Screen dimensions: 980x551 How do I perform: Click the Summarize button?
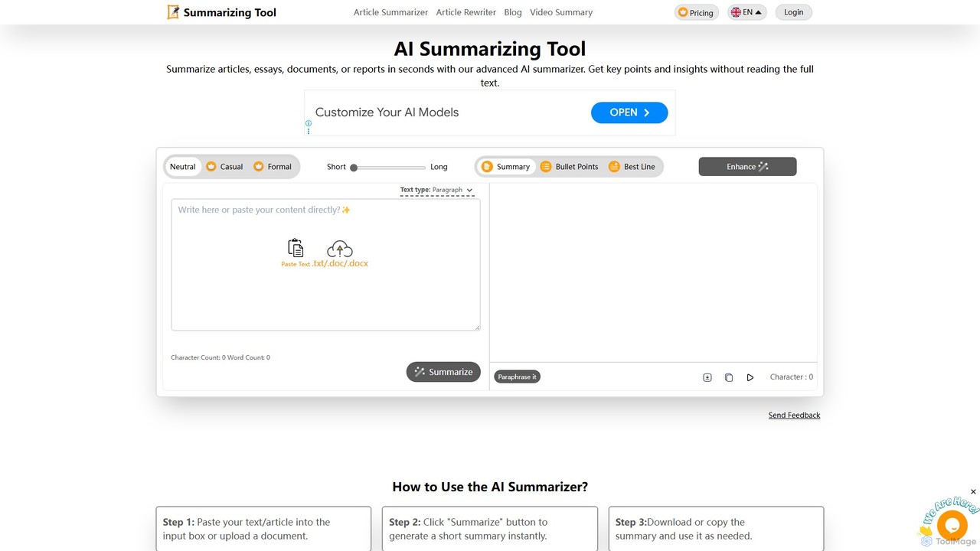[443, 372]
